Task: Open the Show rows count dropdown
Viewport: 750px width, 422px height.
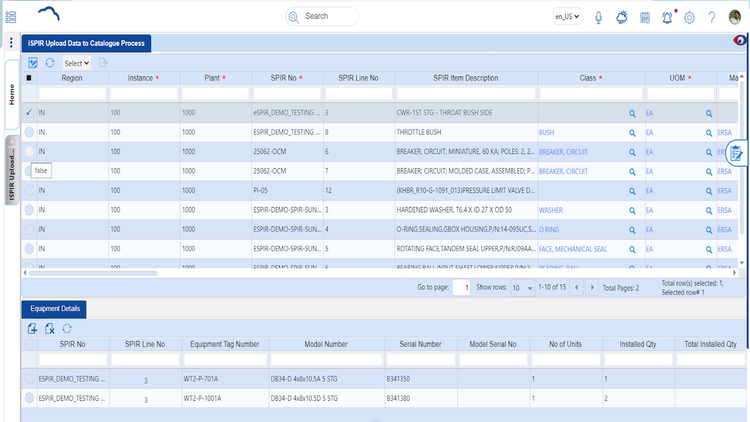Action: coord(522,288)
